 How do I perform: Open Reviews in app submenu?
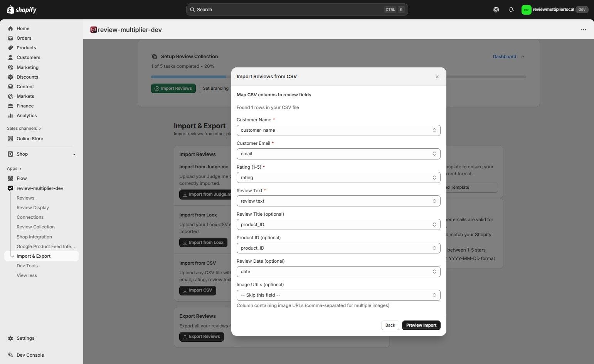[25, 198]
